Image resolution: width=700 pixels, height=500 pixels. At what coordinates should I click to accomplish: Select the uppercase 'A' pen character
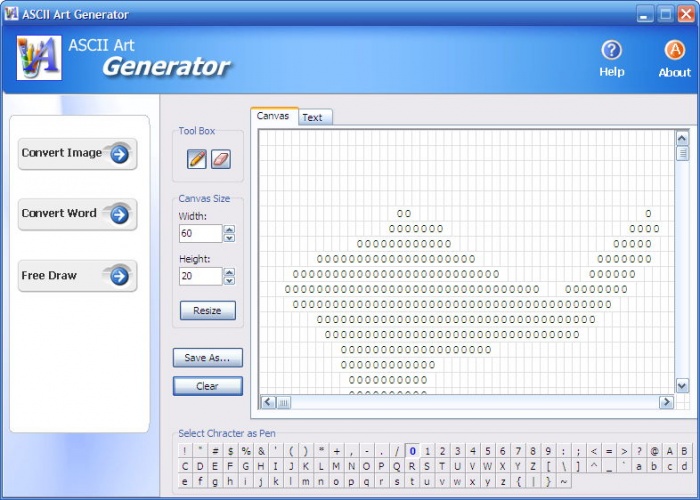point(669,451)
